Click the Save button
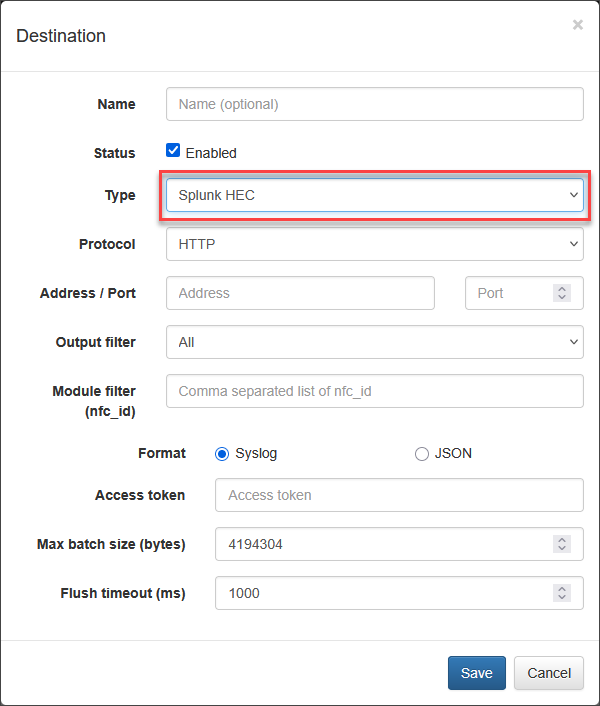 point(477,673)
